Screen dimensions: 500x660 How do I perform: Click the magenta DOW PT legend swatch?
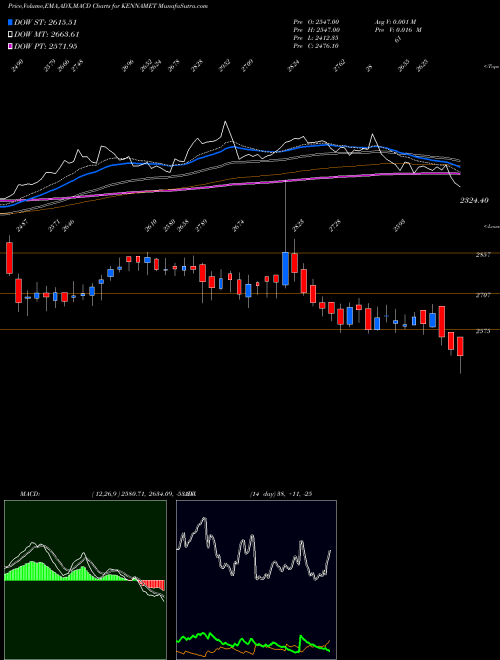point(10,46)
